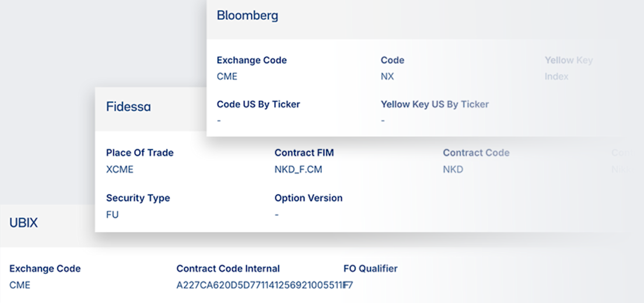This screenshot has width=644, height=303.
Task: Click the Option Version label
Action: point(308,198)
